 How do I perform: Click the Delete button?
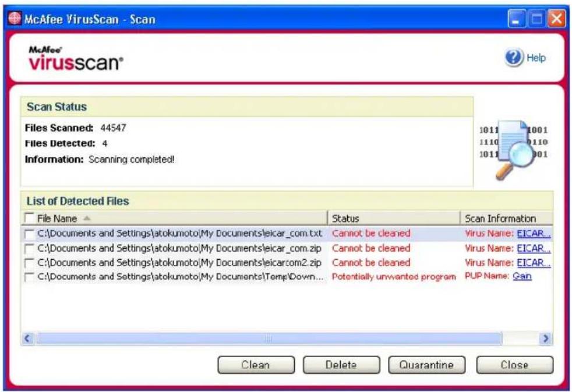341,365
